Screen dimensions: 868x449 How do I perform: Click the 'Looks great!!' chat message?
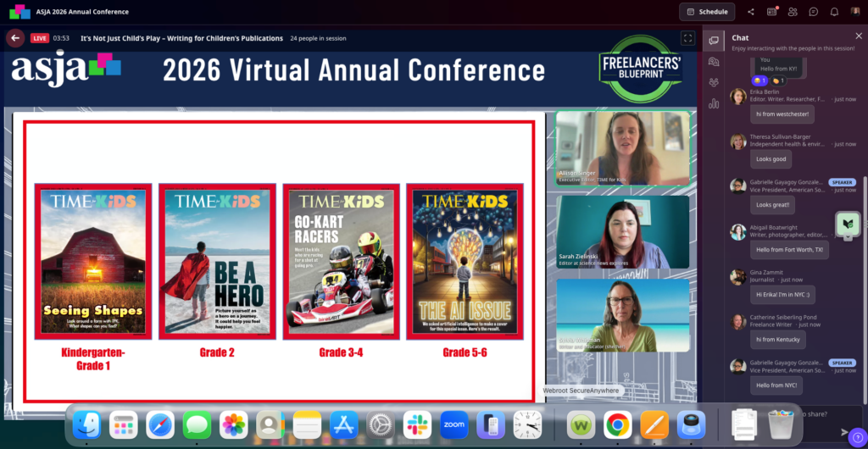click(772, 205)
